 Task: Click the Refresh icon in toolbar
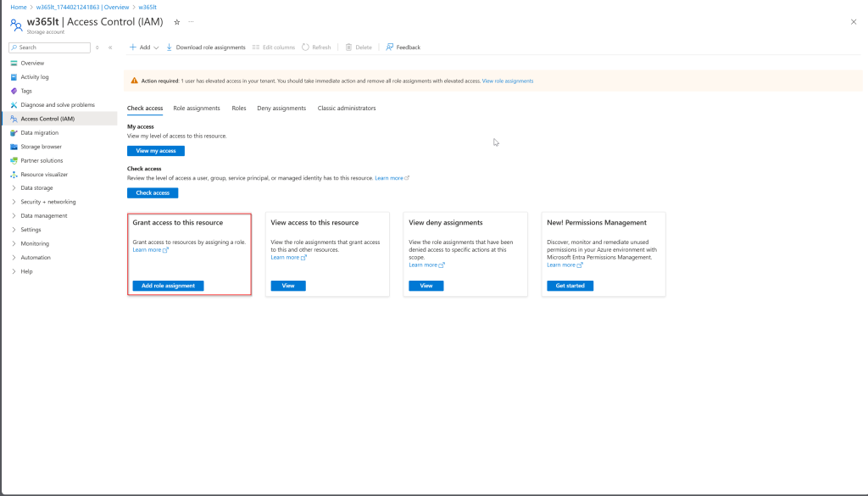305,47
